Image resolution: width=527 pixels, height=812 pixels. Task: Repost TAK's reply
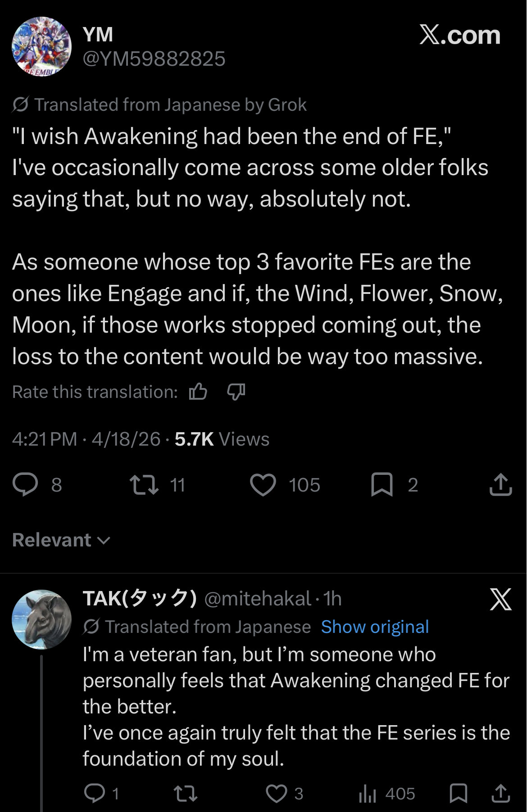point(186,793)
